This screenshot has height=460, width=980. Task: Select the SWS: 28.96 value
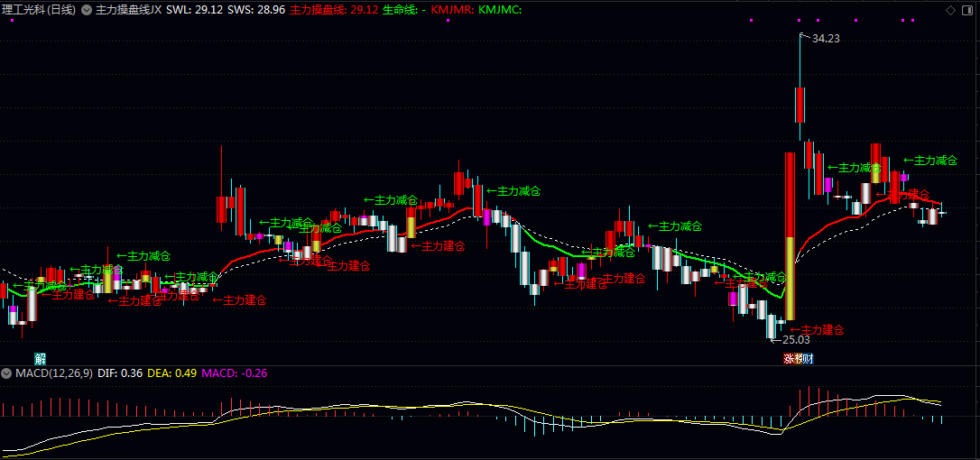point(256,10)
